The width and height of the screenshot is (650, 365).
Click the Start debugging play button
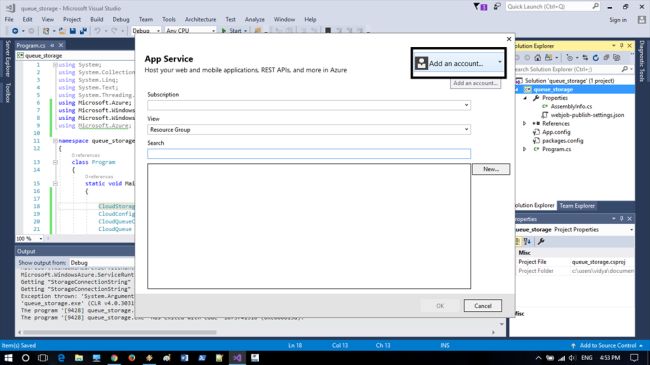coord(224,31)
